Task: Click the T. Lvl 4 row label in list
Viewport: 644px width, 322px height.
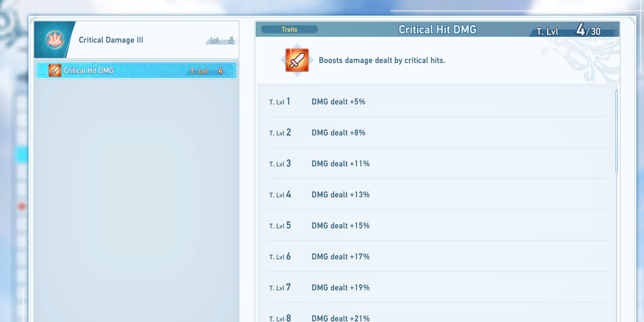Action: point(280,194)
